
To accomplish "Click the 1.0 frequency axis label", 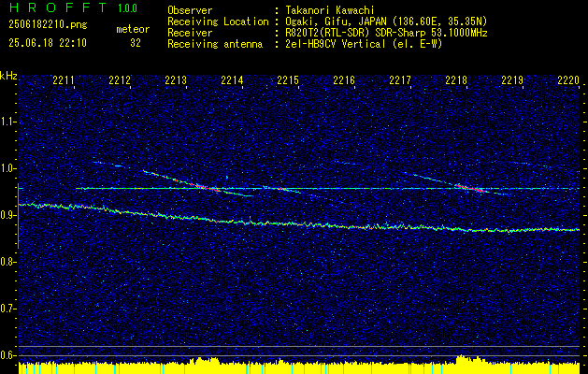I will (x=7, y=168).
